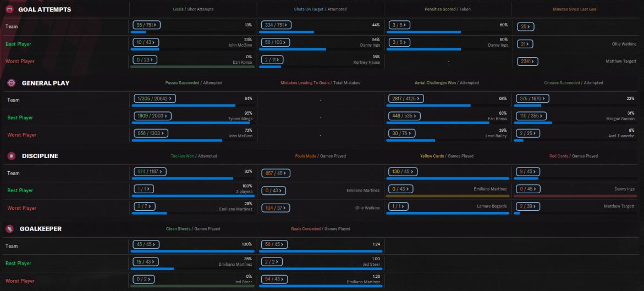
Task: Open team yellow cards 130 / 45 stat
Action: [x=403, y=171]
